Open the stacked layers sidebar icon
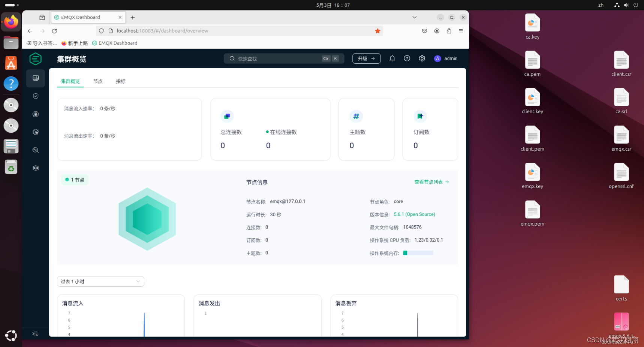The width and height of the screenshot is (644, 347). [36, 168]
